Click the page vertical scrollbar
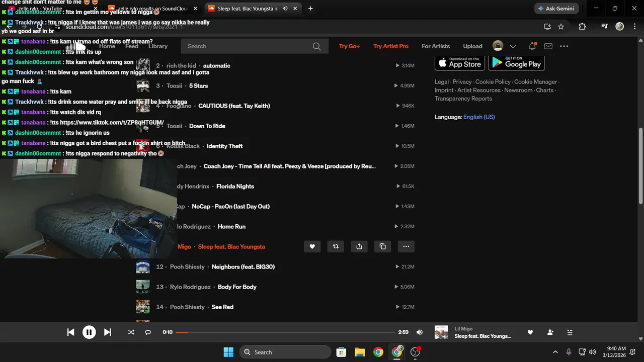The height and width of the screenshot is (362, 644). [640, 166]
